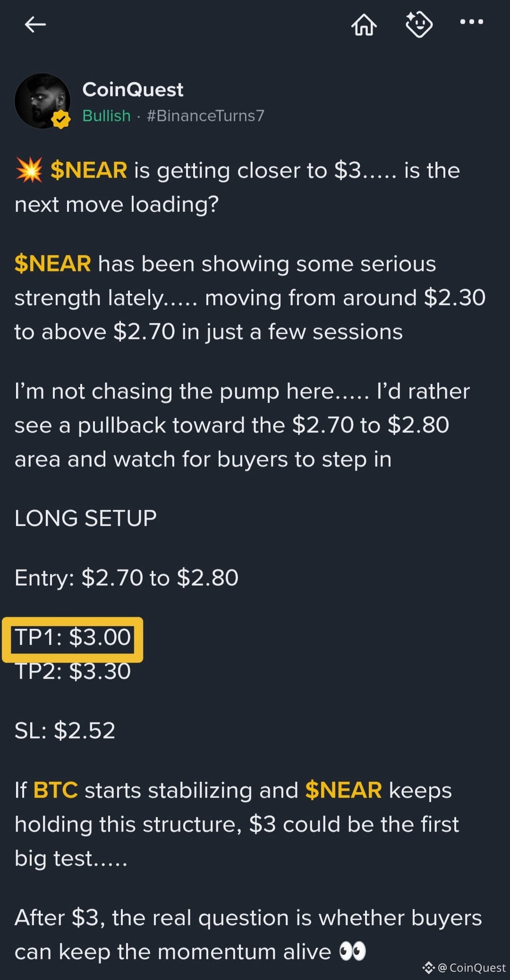This screenshot has width=510, height=980.
Task: Open the BTC ticker link
Action: (56, 790)
